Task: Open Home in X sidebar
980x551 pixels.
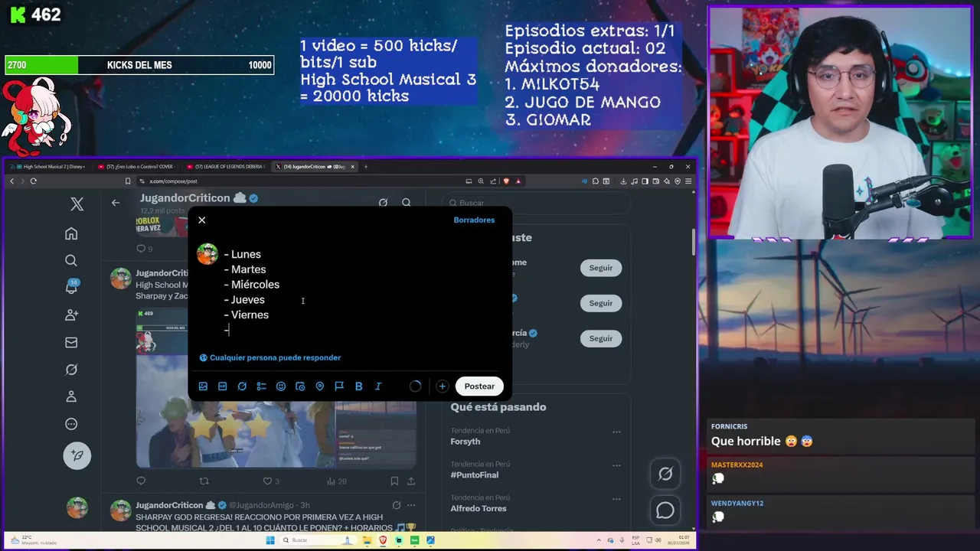Action: pos(71,233)
